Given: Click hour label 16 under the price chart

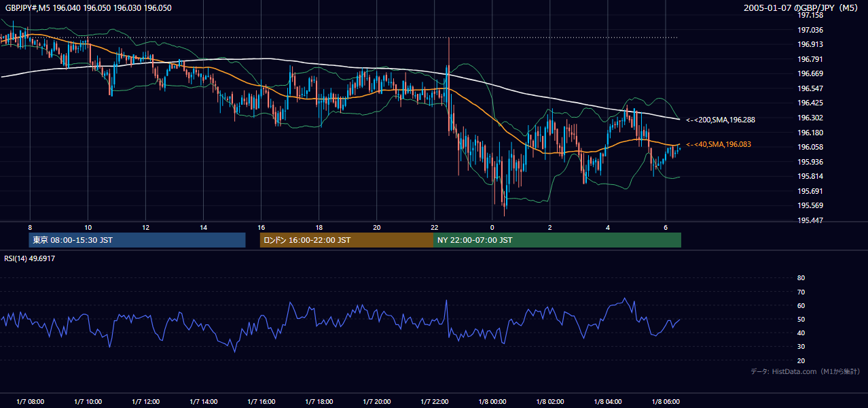Looking at the screenshot, I should pos(261,227).
